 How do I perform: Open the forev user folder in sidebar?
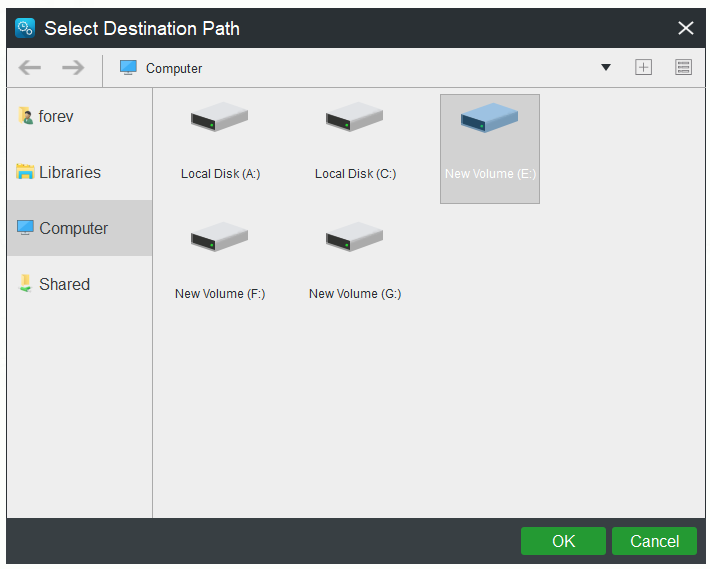click(56, 116)
